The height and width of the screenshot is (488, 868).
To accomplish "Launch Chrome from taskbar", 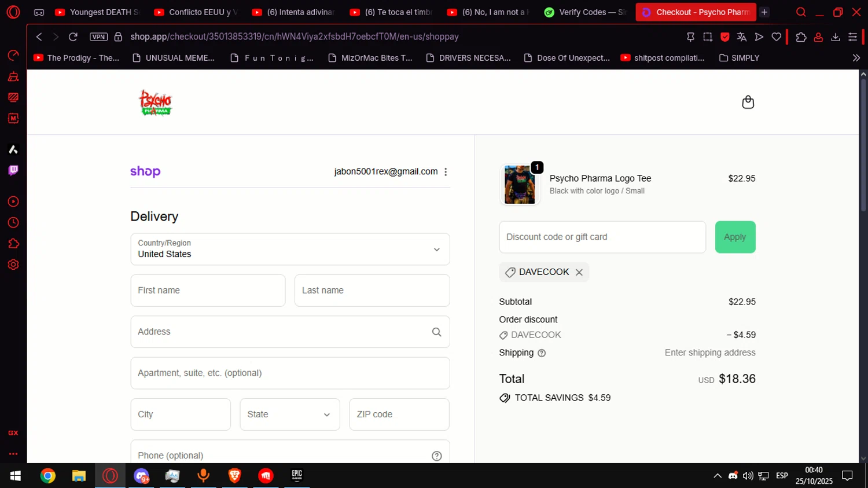I will pos(48,476).
